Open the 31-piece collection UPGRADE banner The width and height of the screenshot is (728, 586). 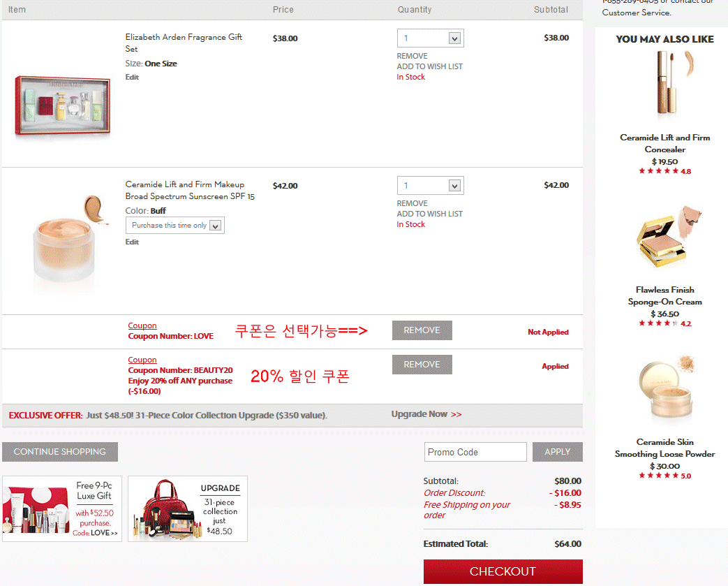pos(188,509)
